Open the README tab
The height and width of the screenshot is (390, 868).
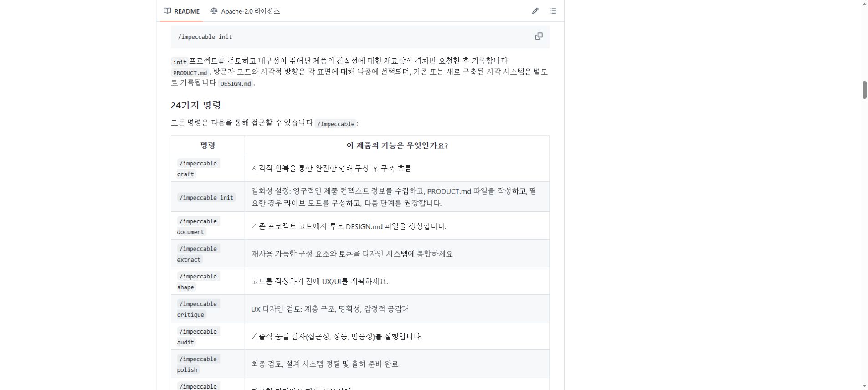point(181,11)
